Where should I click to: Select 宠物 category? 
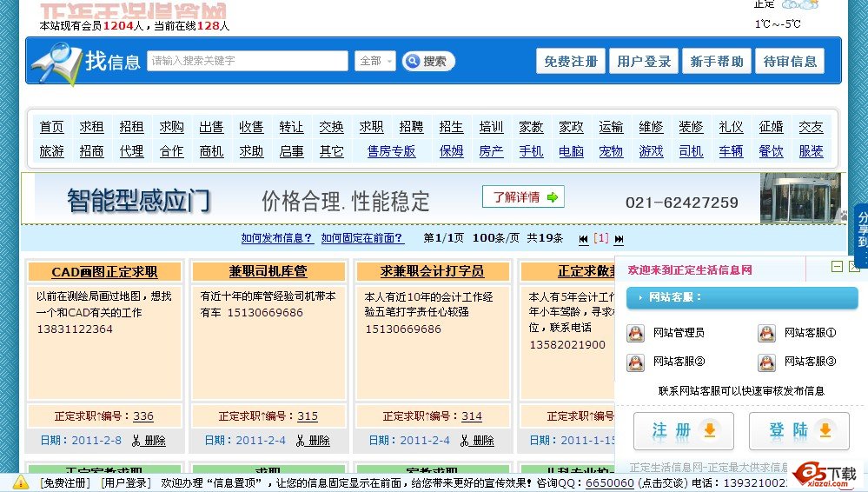611,151
